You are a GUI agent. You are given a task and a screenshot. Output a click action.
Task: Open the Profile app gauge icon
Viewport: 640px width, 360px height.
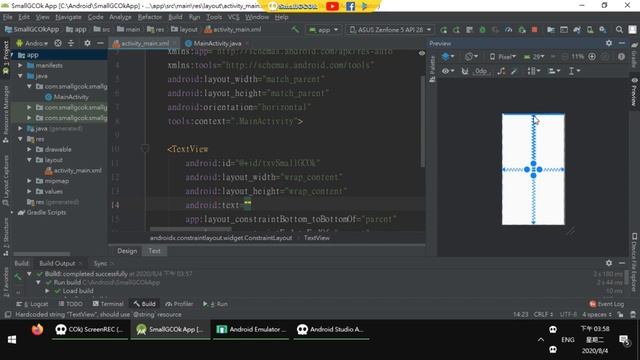(509, 30)
